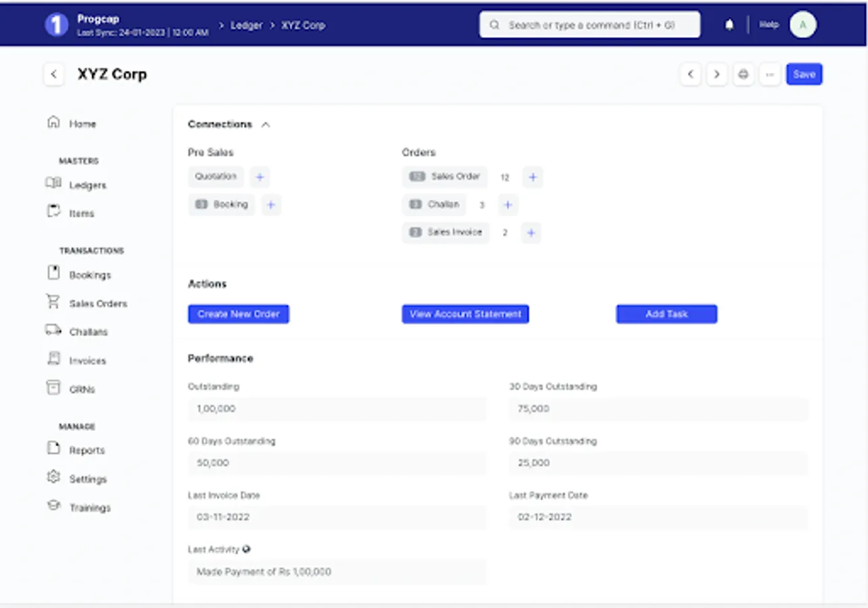Click the Outstanding field showing 1,00,000
Screen dimensions: 868x608
[x=337, y=409]
